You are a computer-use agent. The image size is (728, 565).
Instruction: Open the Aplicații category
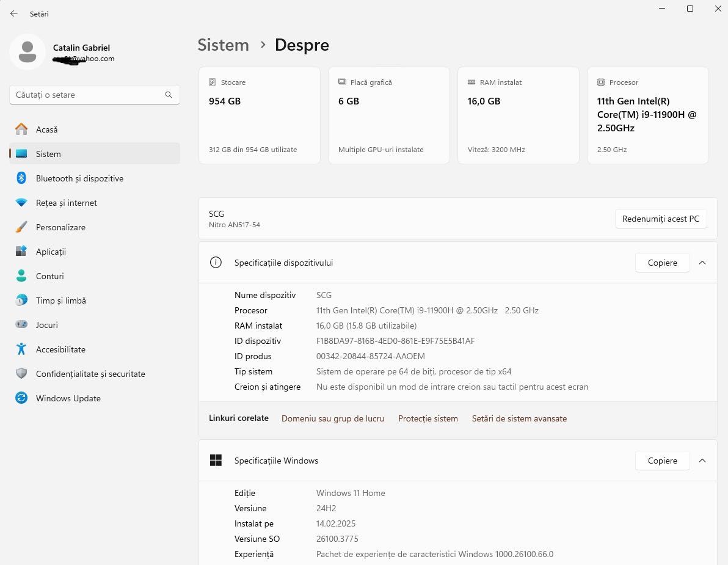point(95,252)
